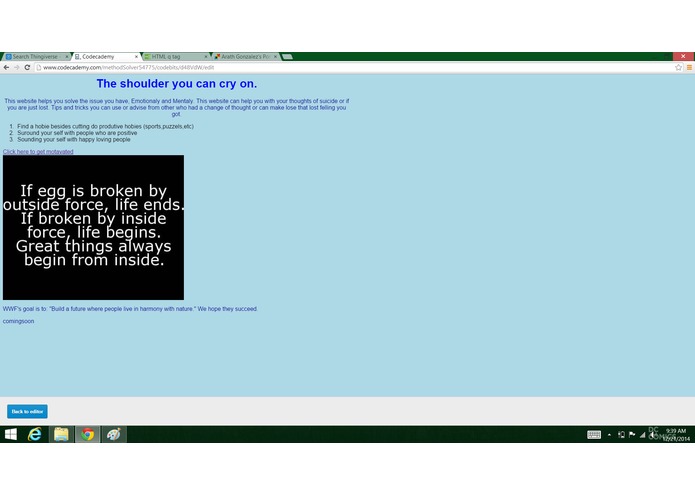Click the 'Find a hobie besides cutting' list item
The image size is (695, 494).
click(105, 126)
